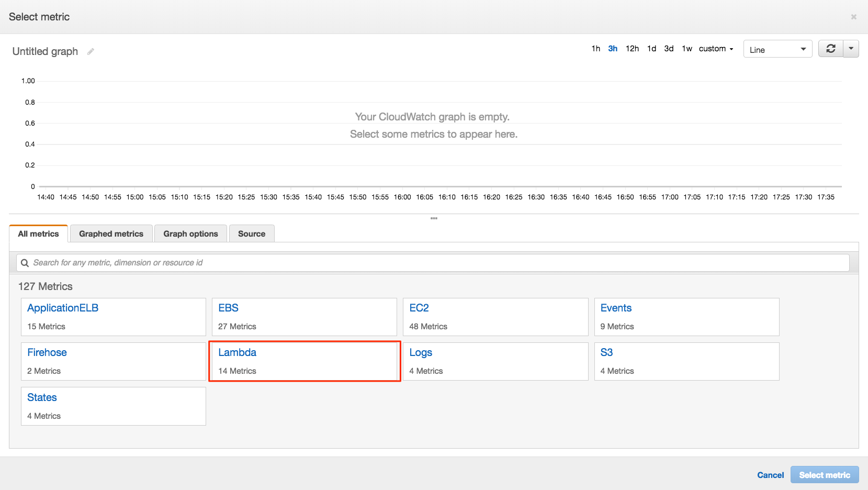This screenshot has width=868, height=490.
Task: Open the refresh options dropdown arrow
Action: pyautogui.click(x=851, y=49)
